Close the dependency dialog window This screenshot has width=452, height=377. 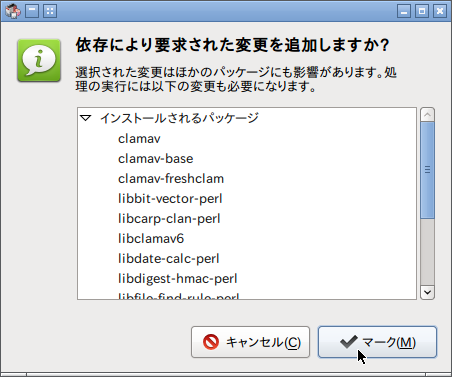[x=440, y=11]
